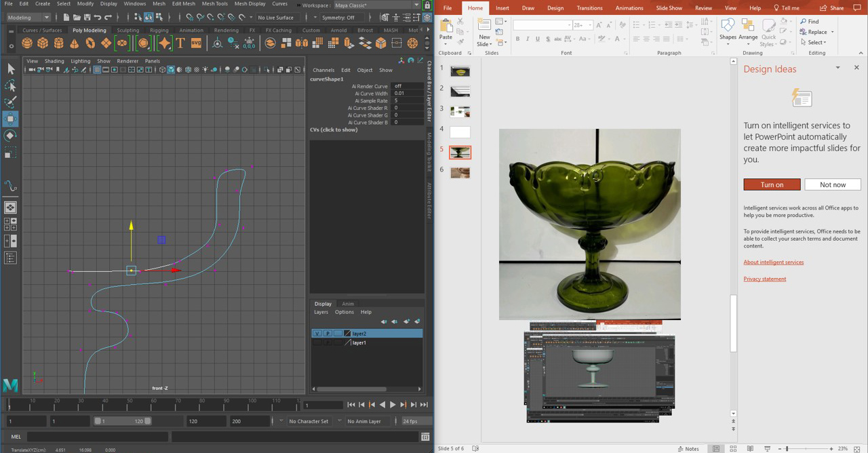This screenshot has width=868, height=453.
Task: Click the Undo arrow in Maya status line
Action: tap(98, 17)
